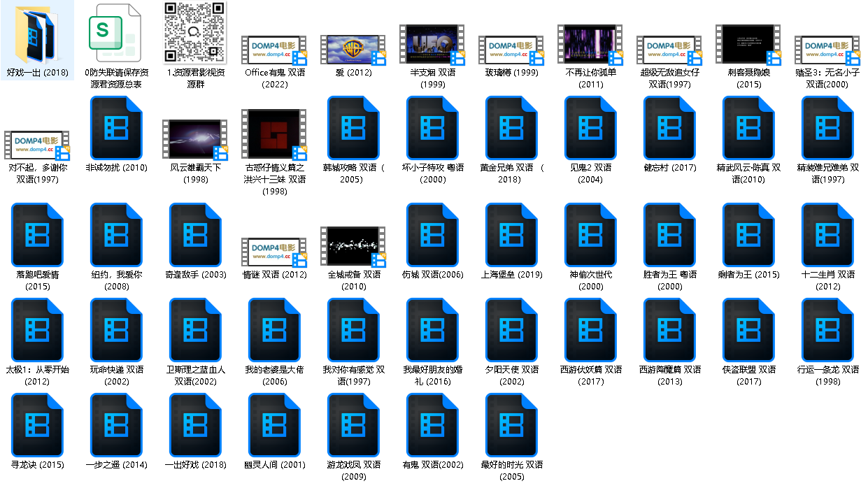The image size is (868, 495).
Task: Select 十二生肖 双语 (2012) file
Action: pos(827,235)
